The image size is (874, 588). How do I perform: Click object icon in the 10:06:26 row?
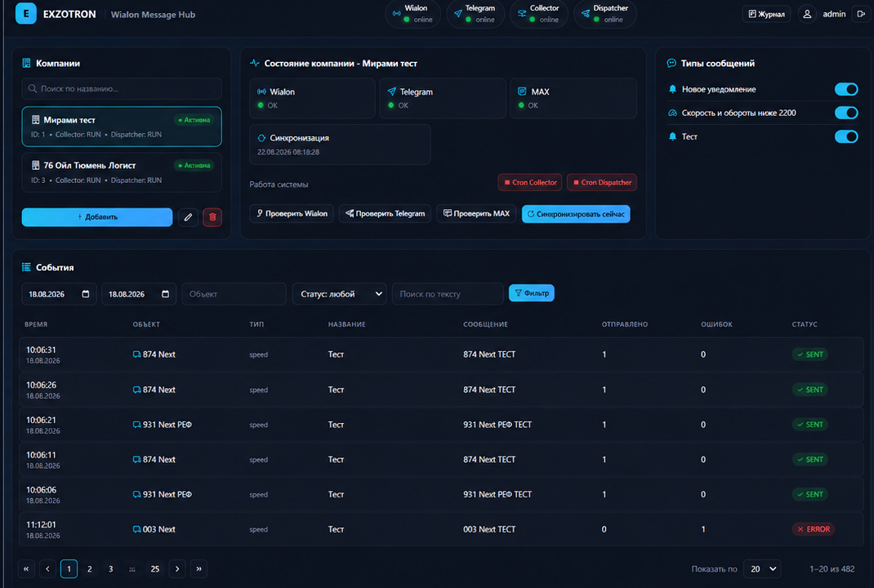pyautogui.click(x=136, y=390)
